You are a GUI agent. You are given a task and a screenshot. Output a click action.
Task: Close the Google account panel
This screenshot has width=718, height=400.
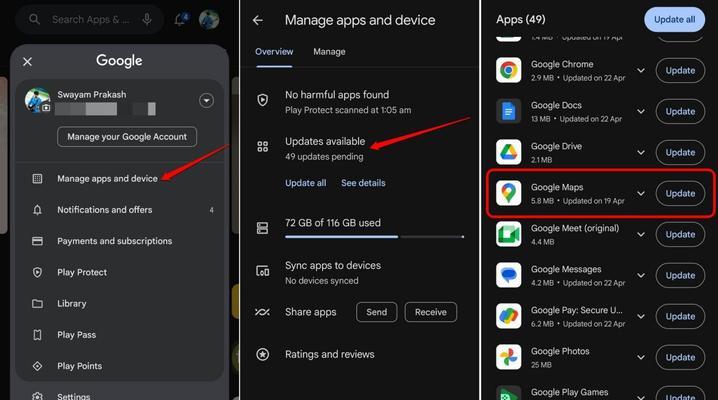(x=27, y=61)
